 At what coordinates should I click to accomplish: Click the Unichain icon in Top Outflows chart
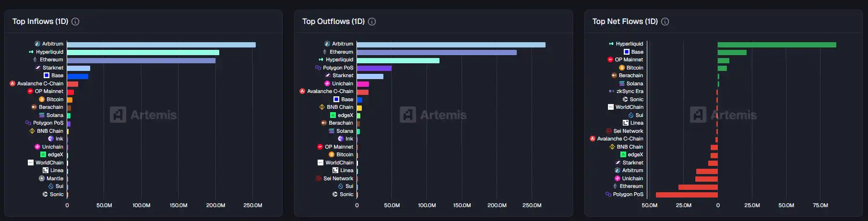click(327, 83)
